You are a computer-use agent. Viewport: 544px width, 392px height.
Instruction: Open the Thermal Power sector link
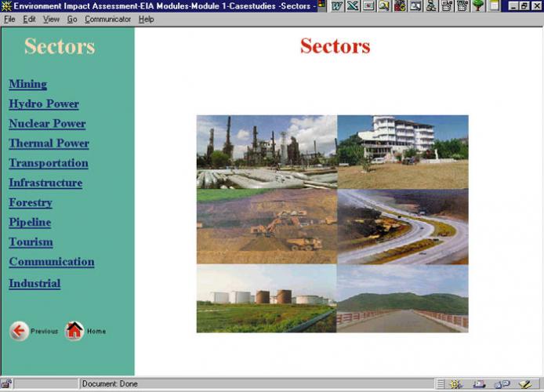point(49,143)
